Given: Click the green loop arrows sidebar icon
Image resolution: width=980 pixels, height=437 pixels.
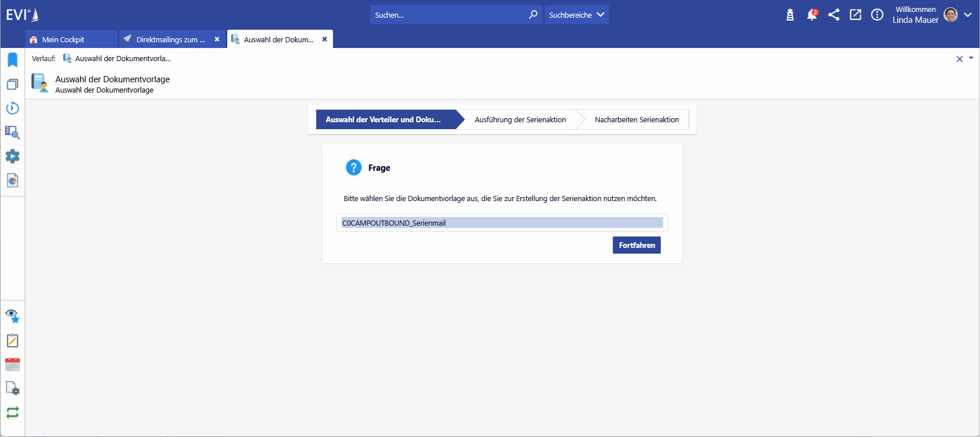Looking at the screenshot, I should click(13, 412).
